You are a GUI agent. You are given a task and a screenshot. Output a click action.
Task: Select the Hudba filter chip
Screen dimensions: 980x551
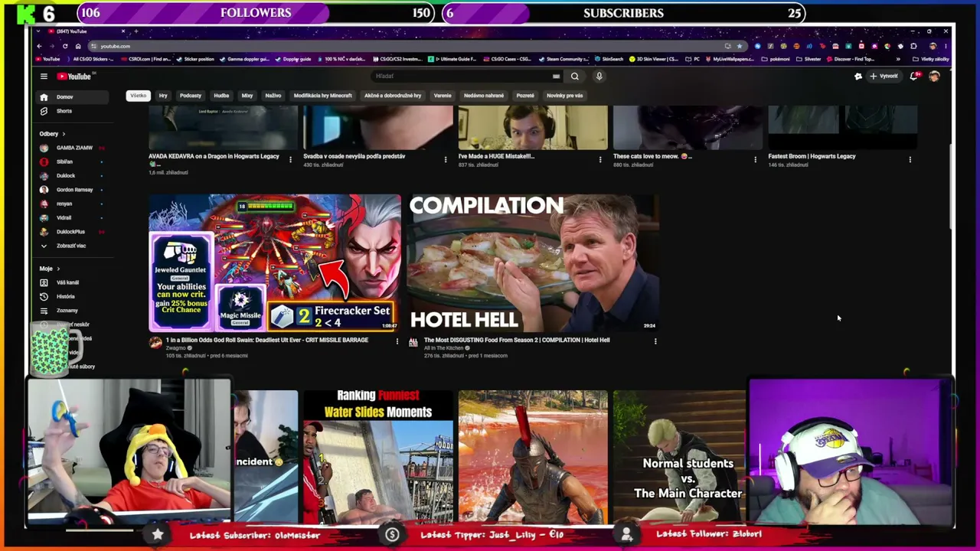(221, 96)
